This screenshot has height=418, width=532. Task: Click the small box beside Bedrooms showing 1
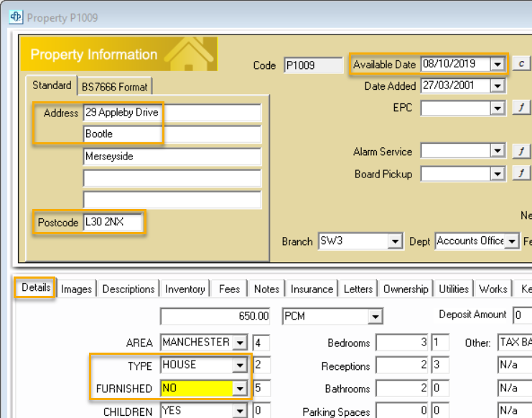[440, 343]
